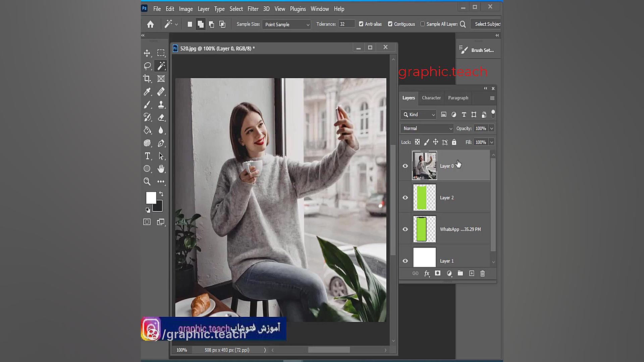Uncheck the Contiguous option
This screenshot has height=362, width=644.
(390, 24)
